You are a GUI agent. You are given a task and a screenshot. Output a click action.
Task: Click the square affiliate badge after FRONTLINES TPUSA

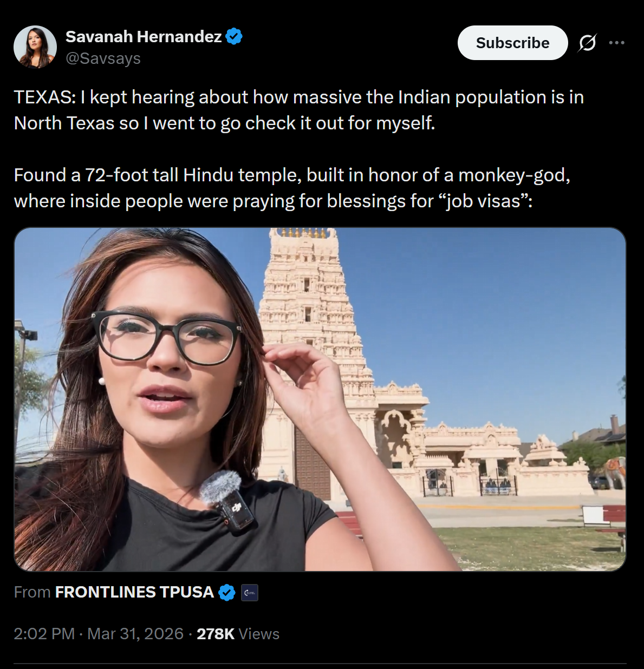[x=250, y=593]
